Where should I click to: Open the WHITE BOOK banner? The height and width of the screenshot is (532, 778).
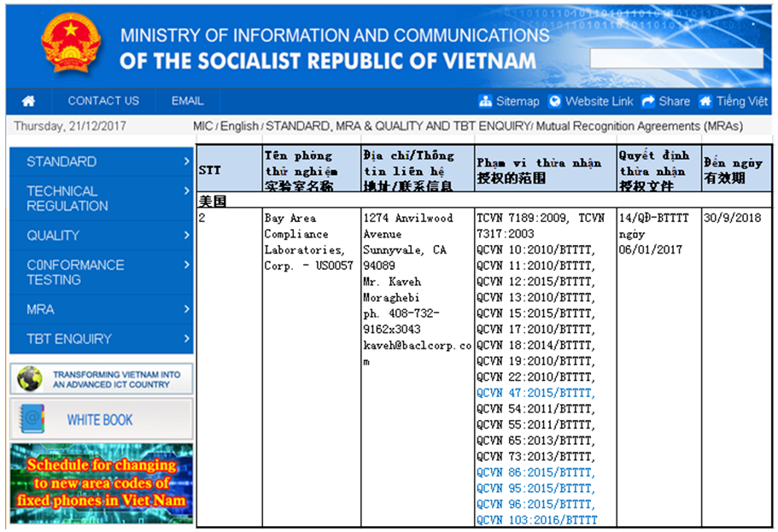[102, 419]
